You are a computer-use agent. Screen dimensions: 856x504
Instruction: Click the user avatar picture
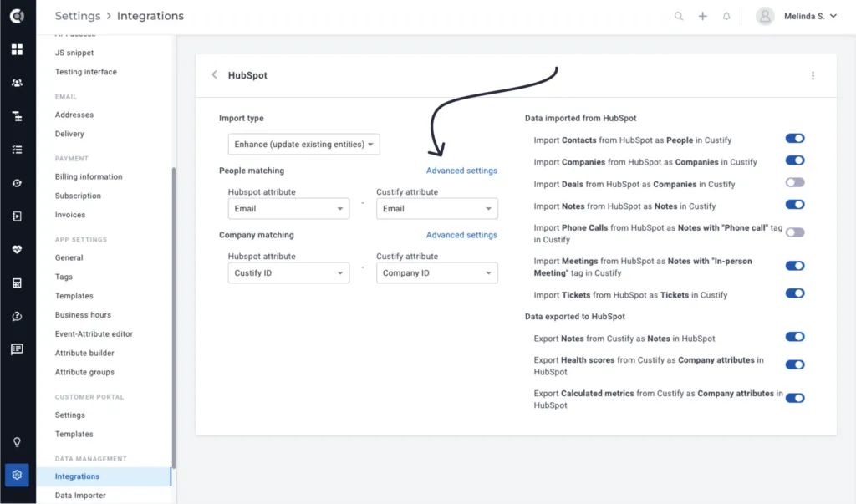click(x=765, y=17)
